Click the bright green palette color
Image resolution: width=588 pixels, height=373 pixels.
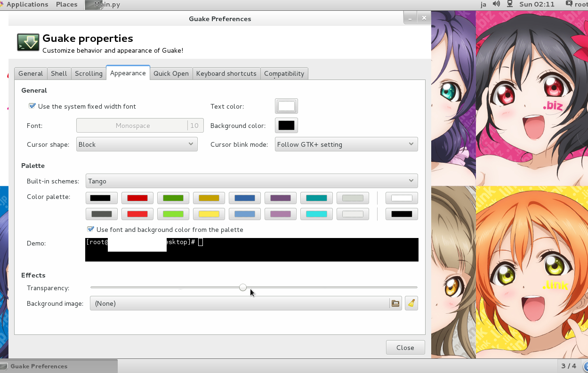tap(173, 214)
